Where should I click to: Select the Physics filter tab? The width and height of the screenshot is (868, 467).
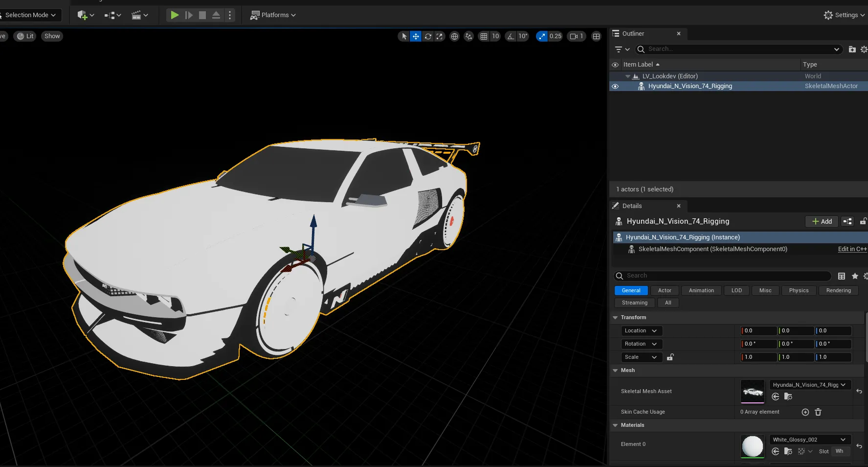point(799,291)
